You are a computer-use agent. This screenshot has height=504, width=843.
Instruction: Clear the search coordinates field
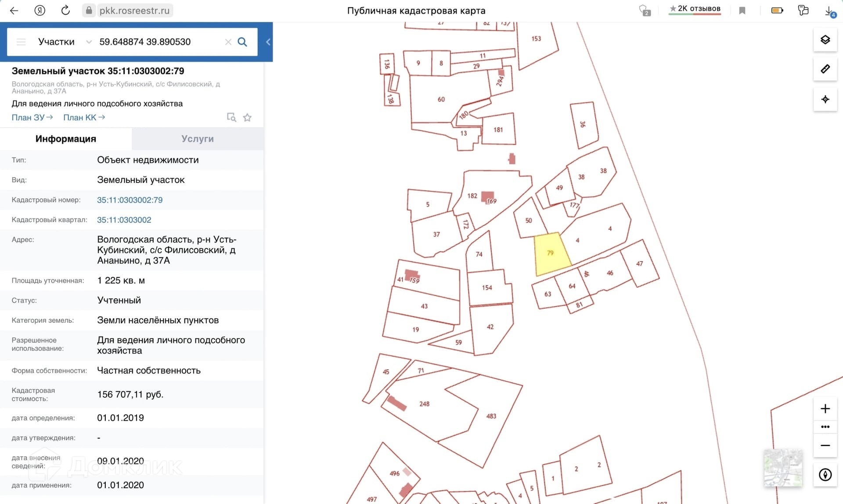[228, 42]
